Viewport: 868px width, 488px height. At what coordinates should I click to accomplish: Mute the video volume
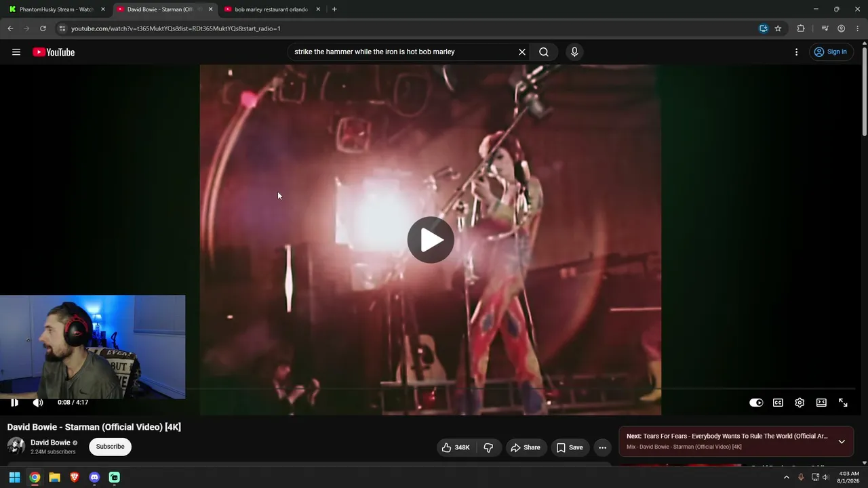click(38, 403)
